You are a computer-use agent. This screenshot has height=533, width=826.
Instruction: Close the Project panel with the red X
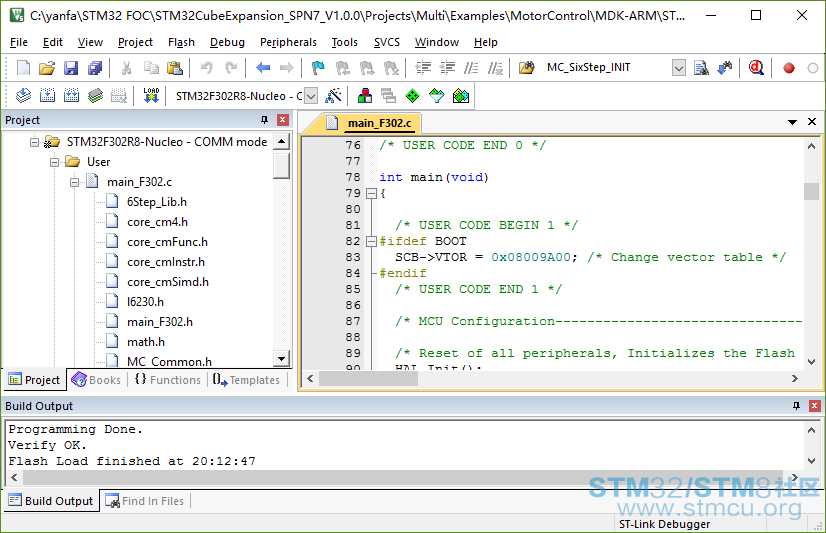[x=283, y=120]
